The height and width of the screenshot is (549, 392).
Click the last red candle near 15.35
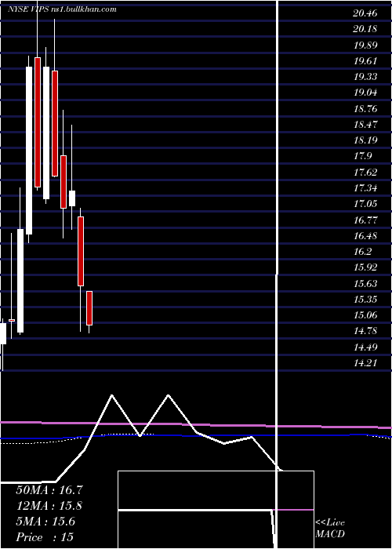coord(89,308)
